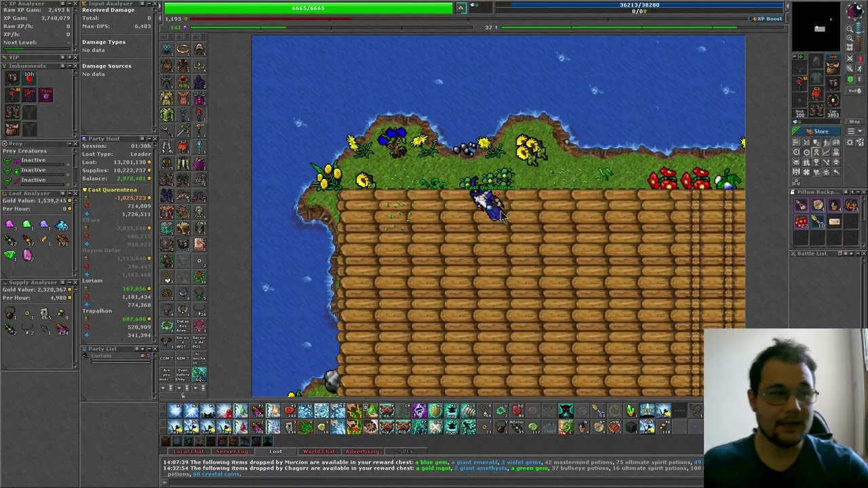Viewport: 868px width, 488px height.
Task: Select Trapalhon in Party Hunt list
Action: 97,311
